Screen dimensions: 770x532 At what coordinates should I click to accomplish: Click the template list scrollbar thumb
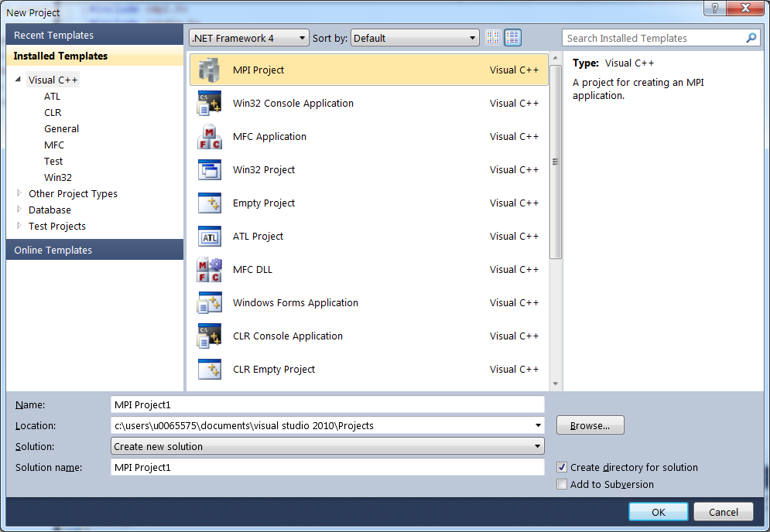point(556,162)
